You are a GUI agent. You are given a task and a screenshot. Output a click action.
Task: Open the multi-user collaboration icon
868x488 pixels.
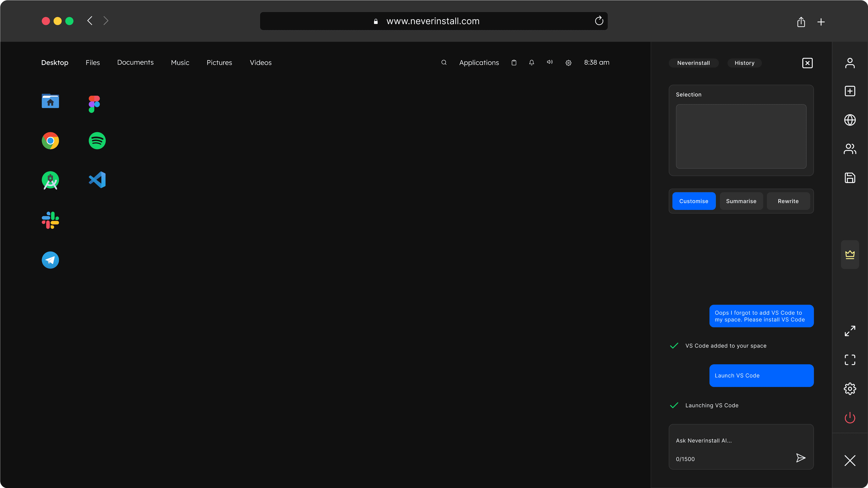[850, 149]
